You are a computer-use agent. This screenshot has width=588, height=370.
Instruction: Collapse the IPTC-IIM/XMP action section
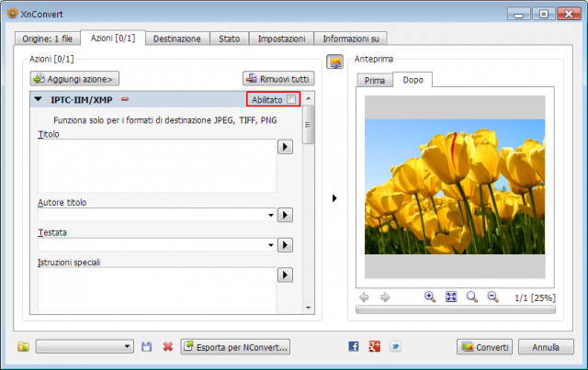coord(38,99)
